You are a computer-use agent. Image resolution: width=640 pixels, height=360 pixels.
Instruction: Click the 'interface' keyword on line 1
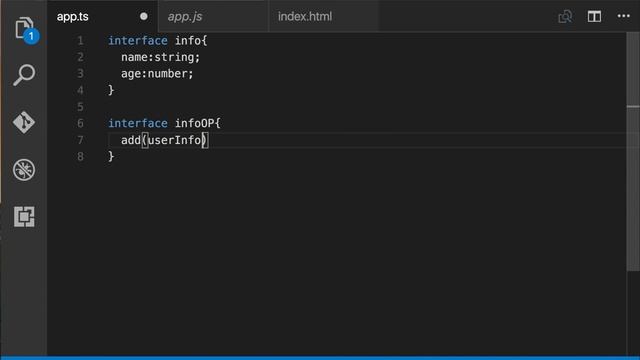point(138,40)
